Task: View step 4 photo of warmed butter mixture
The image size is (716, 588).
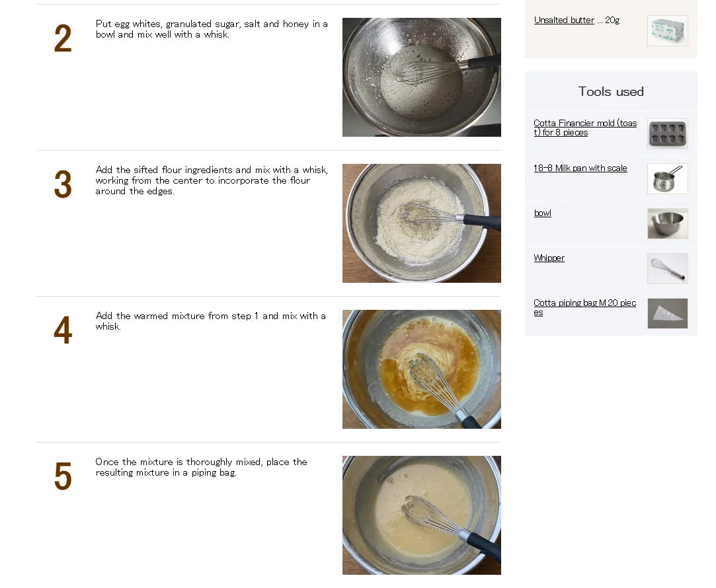Action: [422, 369]
